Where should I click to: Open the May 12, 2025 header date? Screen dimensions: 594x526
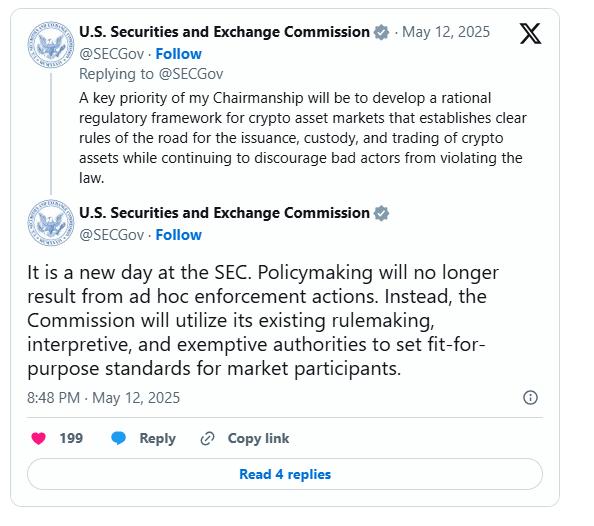click(446, 32)
